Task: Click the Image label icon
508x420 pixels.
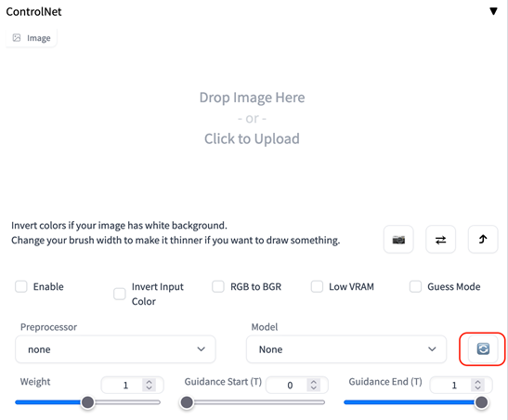Action: (17, 38)
